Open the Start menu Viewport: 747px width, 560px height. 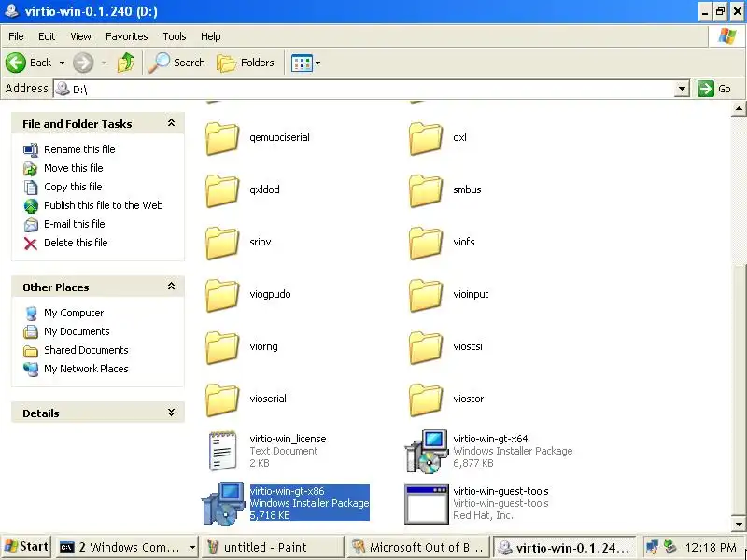26,547
